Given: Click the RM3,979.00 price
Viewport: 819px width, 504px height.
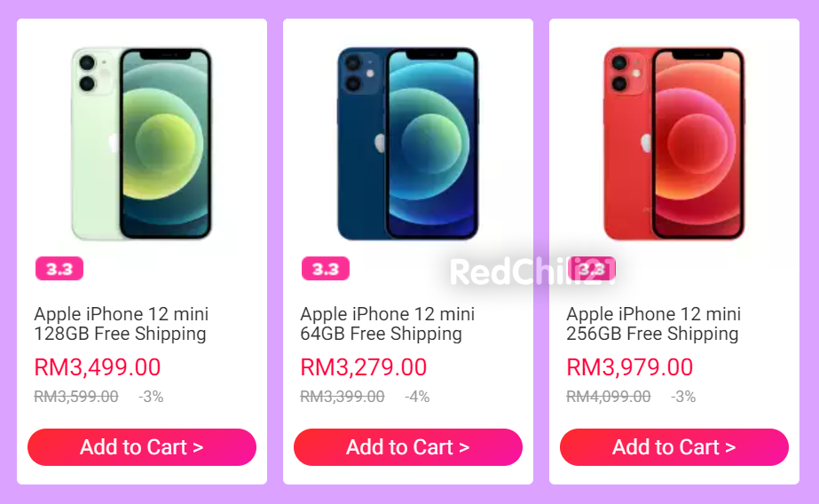Looking at the screenshot, I should [x=629, y=367].
